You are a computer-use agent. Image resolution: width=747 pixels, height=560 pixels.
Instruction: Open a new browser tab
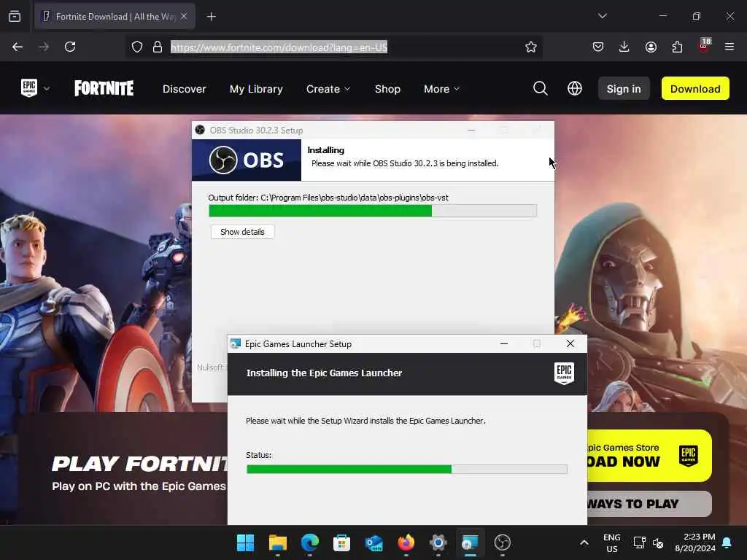coord(211,17)
